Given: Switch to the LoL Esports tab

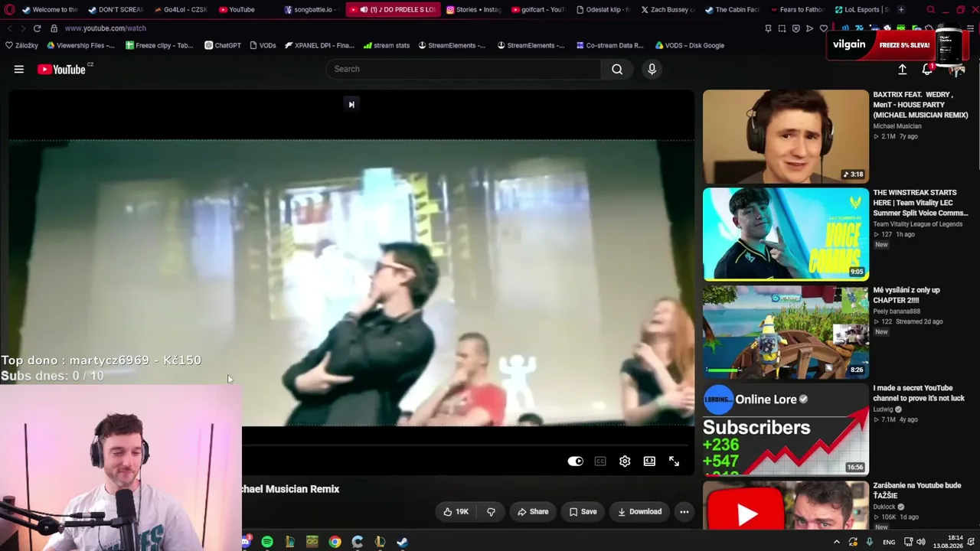Looking at the screenshot, I should click(861, 10).
